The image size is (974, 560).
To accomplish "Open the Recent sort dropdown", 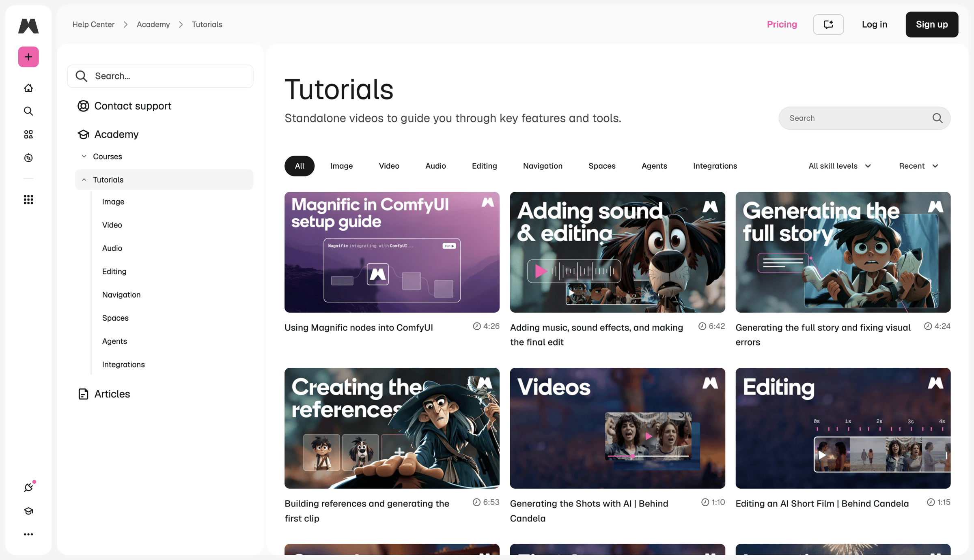I will pos(918,166).
